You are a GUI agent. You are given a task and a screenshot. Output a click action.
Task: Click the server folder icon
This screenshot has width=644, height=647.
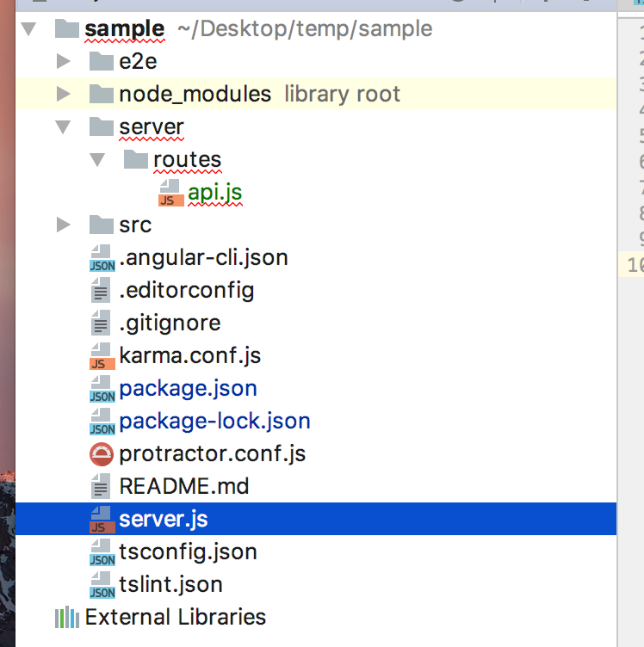pos(102,126)
